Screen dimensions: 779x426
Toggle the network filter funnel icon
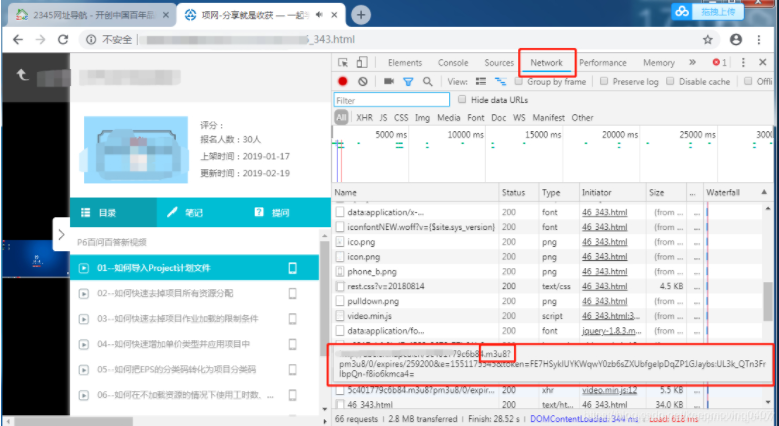[x=408, y=82]
